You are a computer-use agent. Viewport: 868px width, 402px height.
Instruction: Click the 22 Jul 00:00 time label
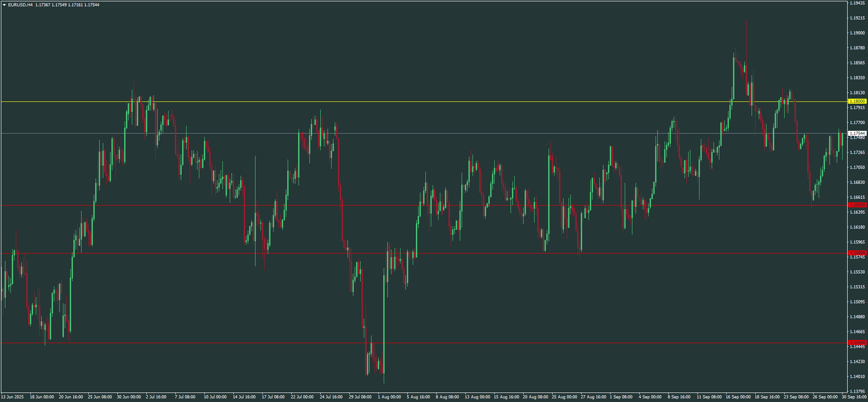click(302, 397)
